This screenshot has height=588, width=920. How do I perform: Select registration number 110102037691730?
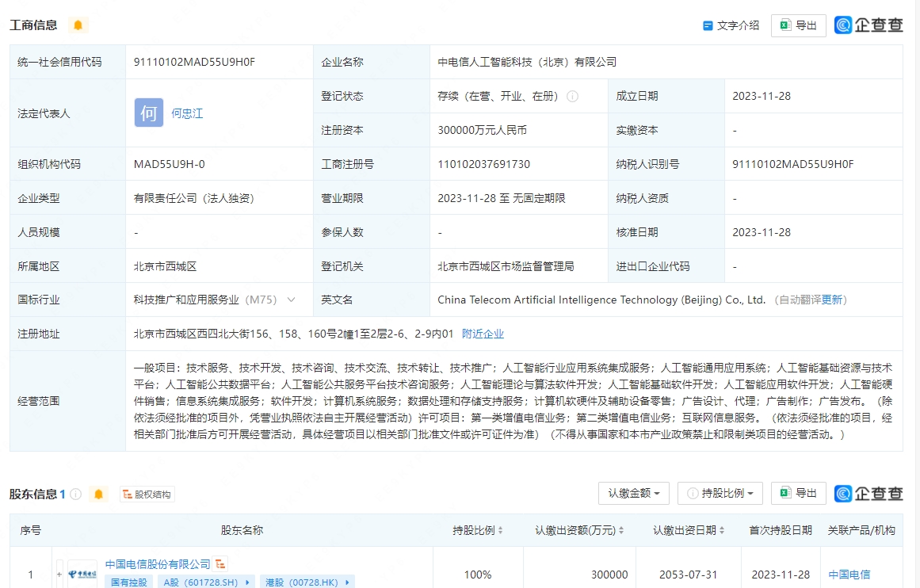coord(483,164)
